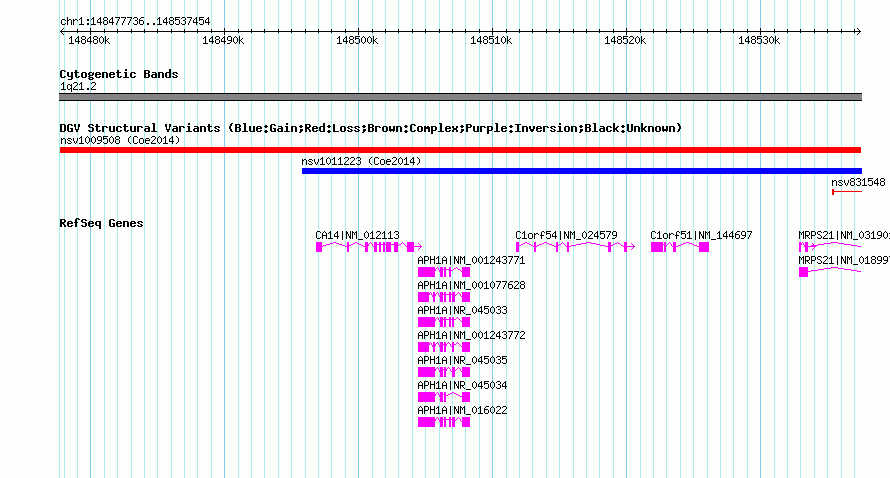Click the 148490k ruler tick label
Viewport: 890px width, 478px height.
point(223,40)
